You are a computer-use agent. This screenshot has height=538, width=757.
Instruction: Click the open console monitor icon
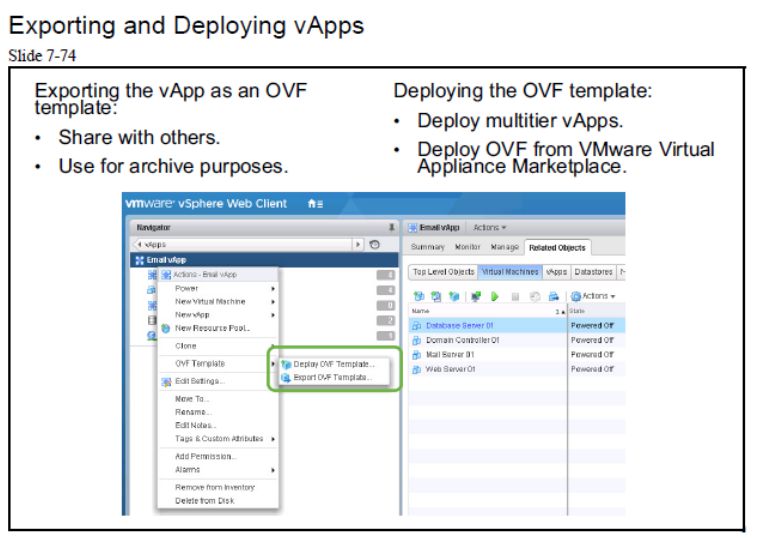pos(476,296)
